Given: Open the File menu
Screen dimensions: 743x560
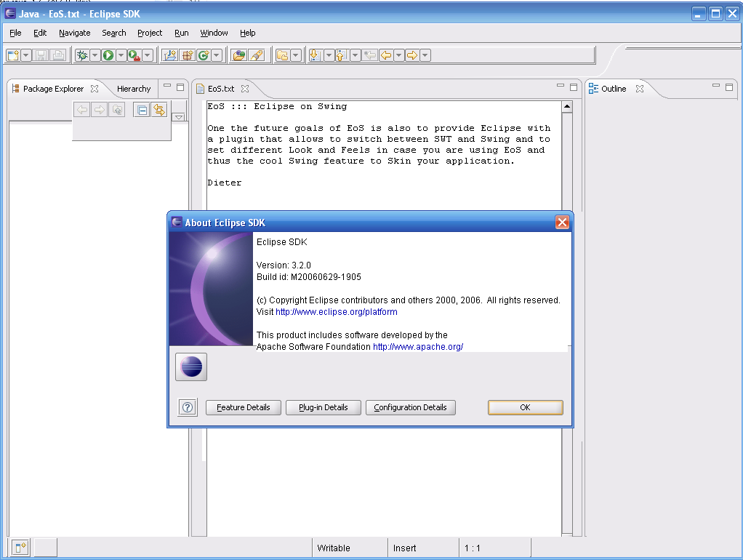Looking at the screenshot, I should (x=16, y=33).
